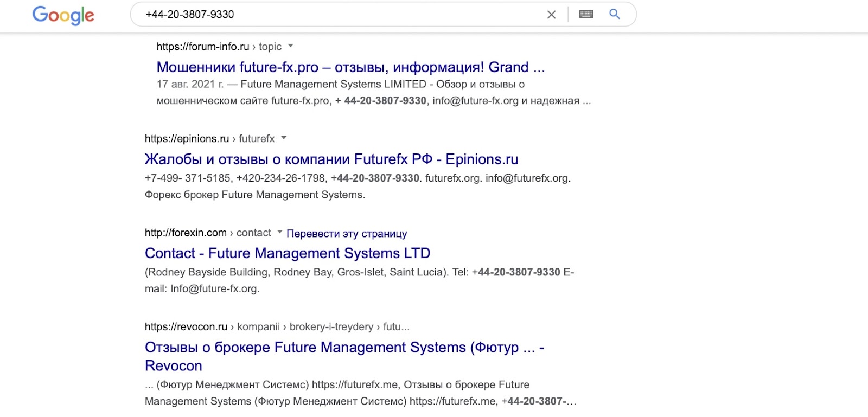Open 'Contact - Future Management Systems LTD' result
868x417 pixels.
(x=288, y=253)
